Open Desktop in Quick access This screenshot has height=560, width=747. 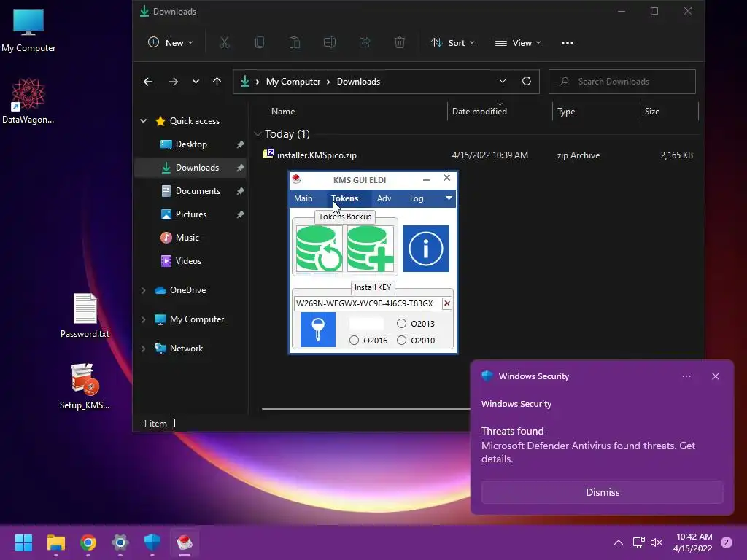[190, 144]
